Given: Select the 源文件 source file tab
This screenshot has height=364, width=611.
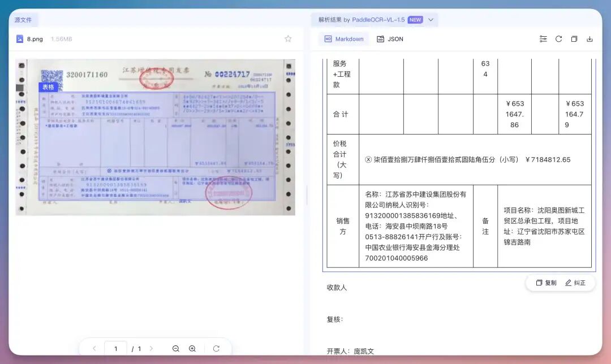Looking at the screenshot, I should coord(23,19).
